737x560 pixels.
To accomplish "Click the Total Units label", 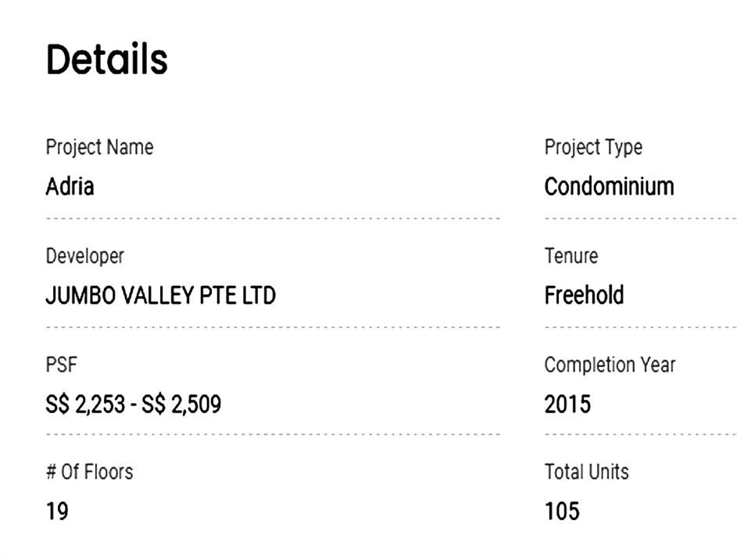I will click(x=586, y=472).
